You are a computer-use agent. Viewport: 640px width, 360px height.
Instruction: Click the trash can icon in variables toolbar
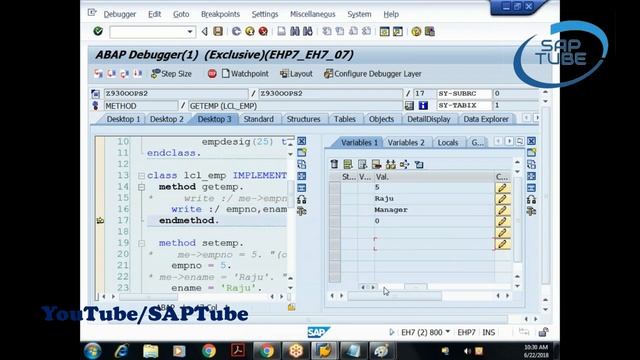(x=334, y=164)
